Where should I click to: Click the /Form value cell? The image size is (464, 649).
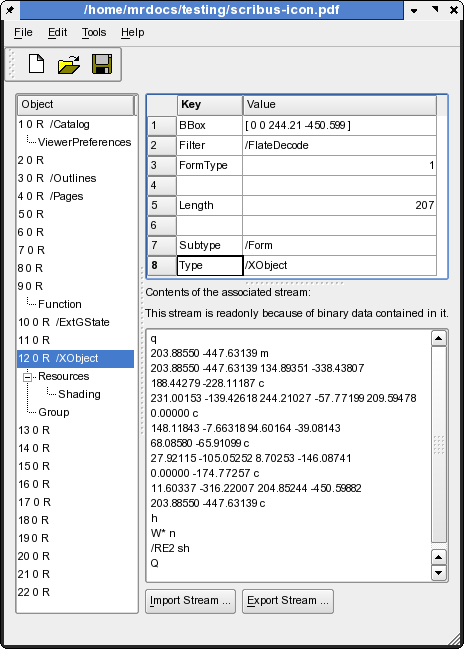339,245
